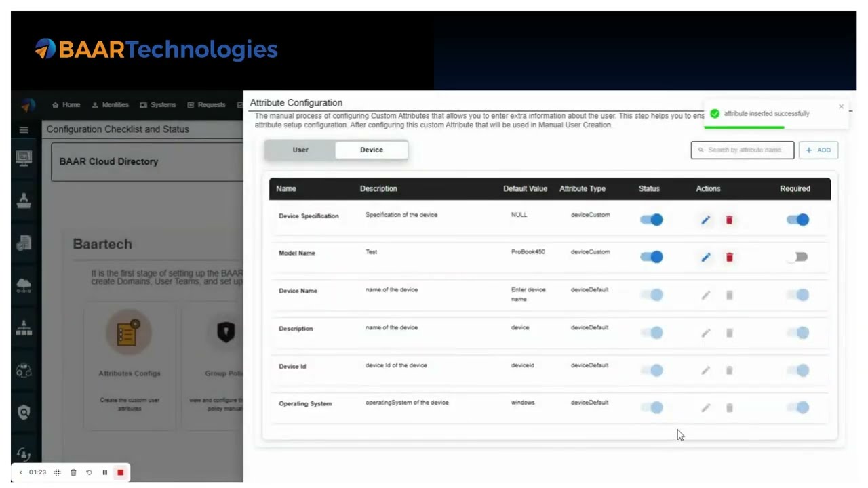Discard recording using trash icon in recorder bar
This screenshot has height=488, width=868.
point(73,472)
